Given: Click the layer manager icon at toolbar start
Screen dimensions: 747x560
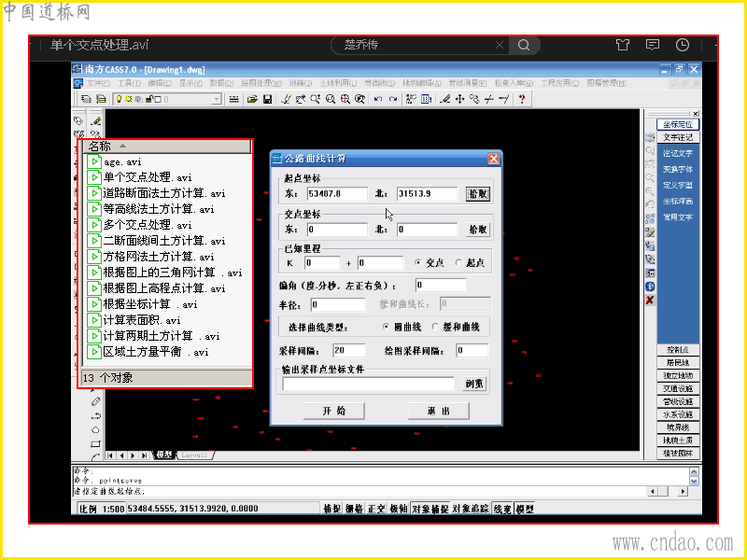Looking at the screenshot, I should tap(86, 99).
